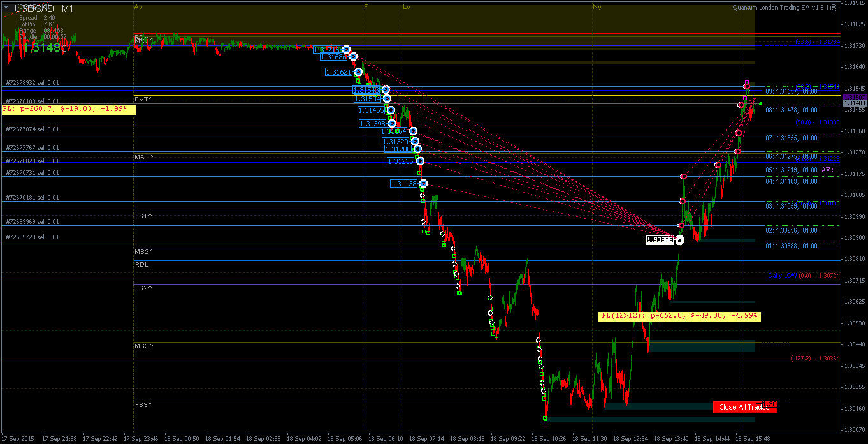868x444 pixels.
Task: Select the sell marker circle at 1.31138
Action: coord(423,183)
